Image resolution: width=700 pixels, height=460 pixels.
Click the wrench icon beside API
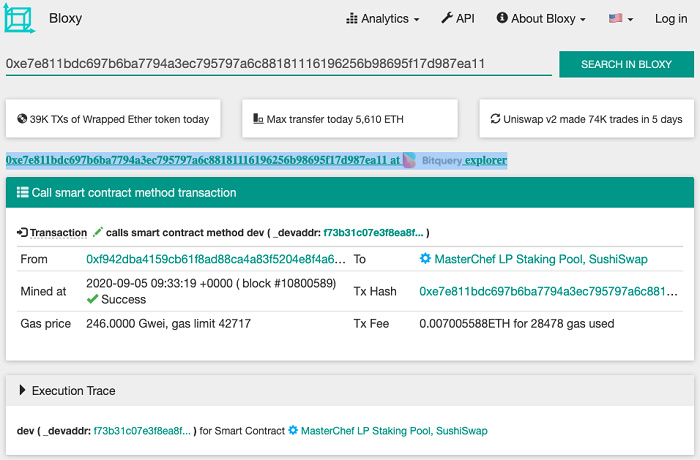447,18
